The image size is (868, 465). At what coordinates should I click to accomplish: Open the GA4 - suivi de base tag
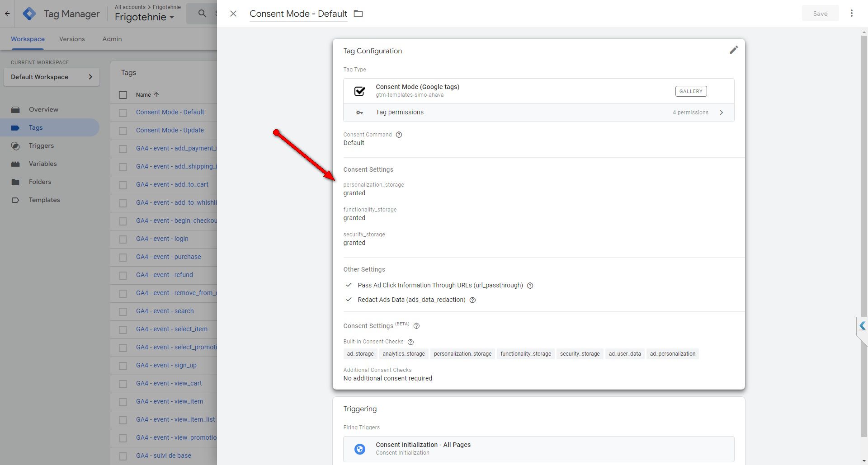coord(164,456)
